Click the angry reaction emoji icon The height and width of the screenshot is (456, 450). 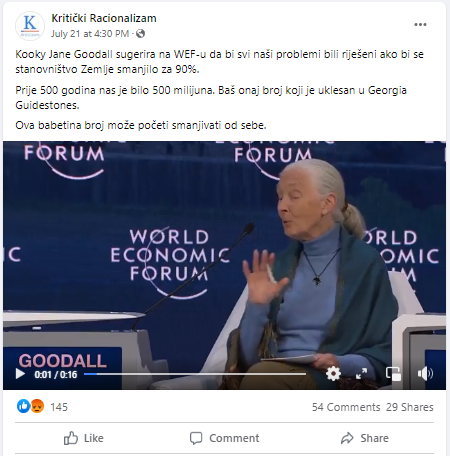point(37,406)
